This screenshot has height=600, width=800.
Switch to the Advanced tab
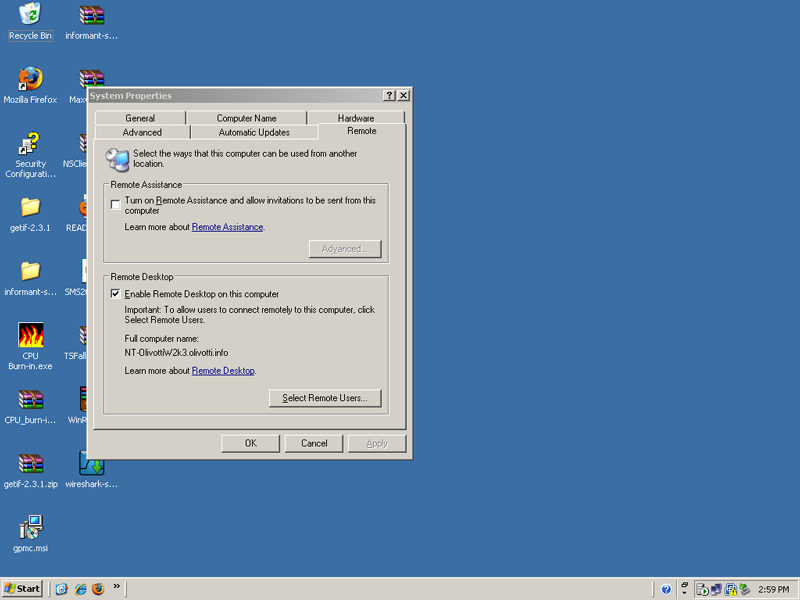pyautogui.click(x=142, y=132)
